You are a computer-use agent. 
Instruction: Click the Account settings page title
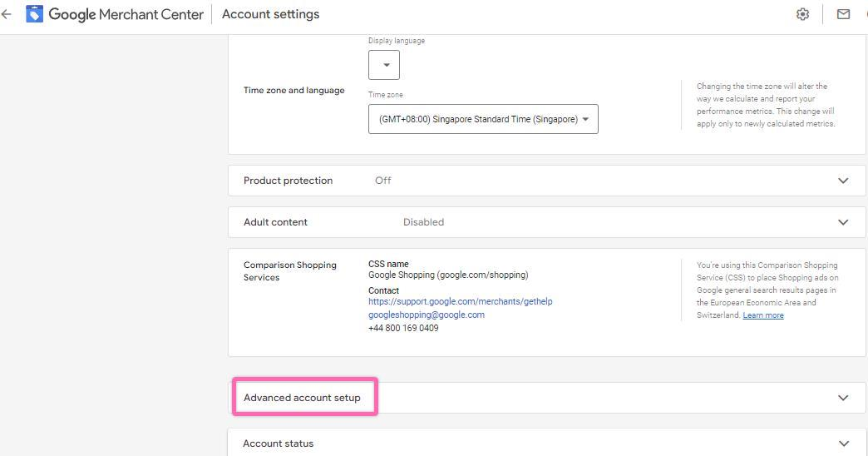(270, 14)
